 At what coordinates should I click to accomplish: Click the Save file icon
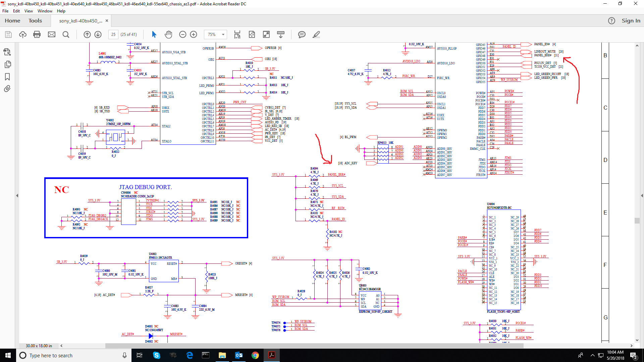point(8,35)
